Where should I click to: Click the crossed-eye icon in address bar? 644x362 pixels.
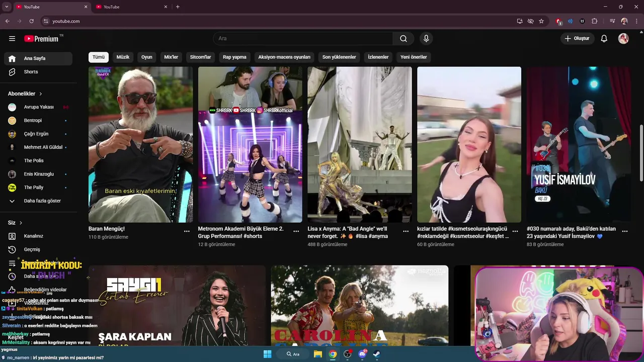coord(530,21)
